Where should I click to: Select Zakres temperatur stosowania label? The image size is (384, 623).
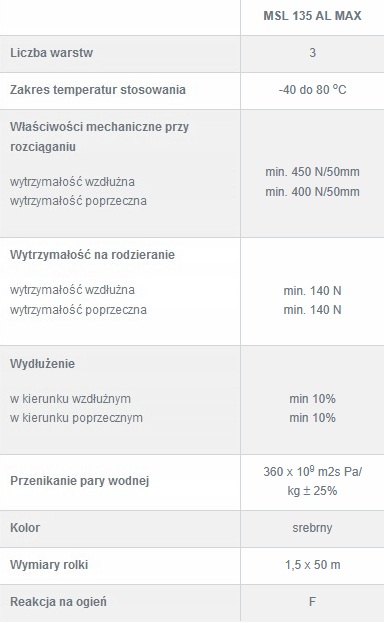tap(98, 89)
